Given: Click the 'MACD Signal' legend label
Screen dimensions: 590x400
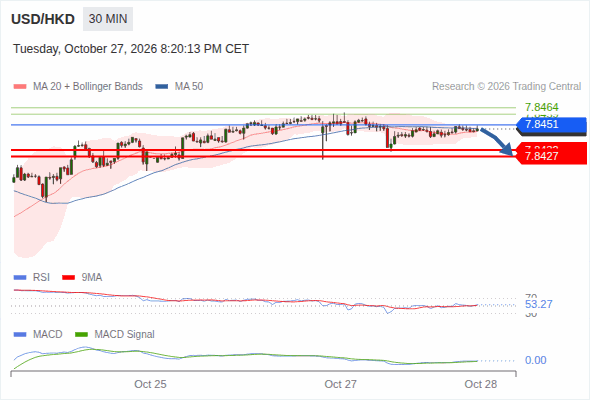Looking at the screenshot, I should 125,335.
